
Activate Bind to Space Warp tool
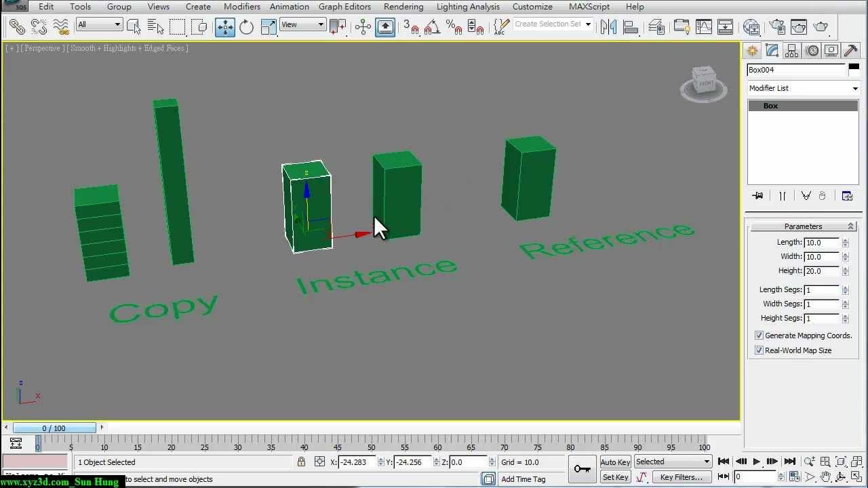point(61,27)
